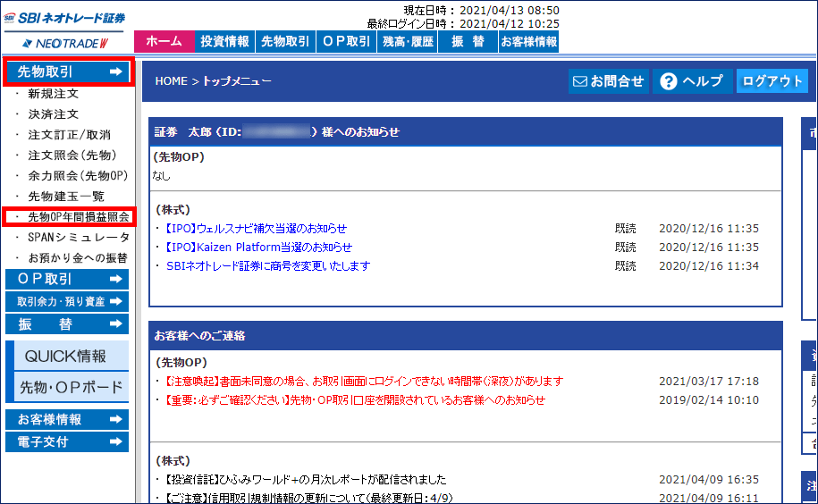Expand the sidebar 電子交付 arrow
This screenshot has width=818, height=504.
coord(116,441)
